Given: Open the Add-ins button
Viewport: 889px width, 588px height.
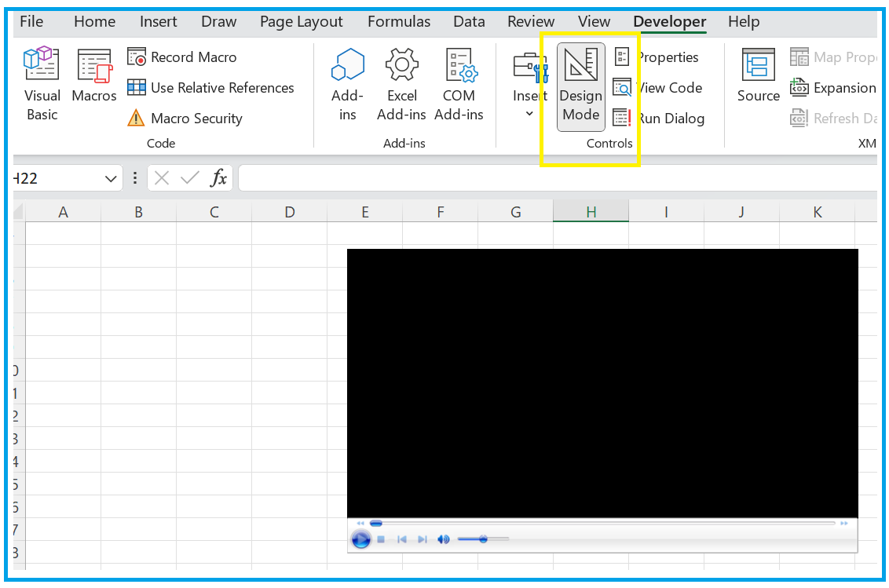Looking at the screenshot, I should pos(348,84).
